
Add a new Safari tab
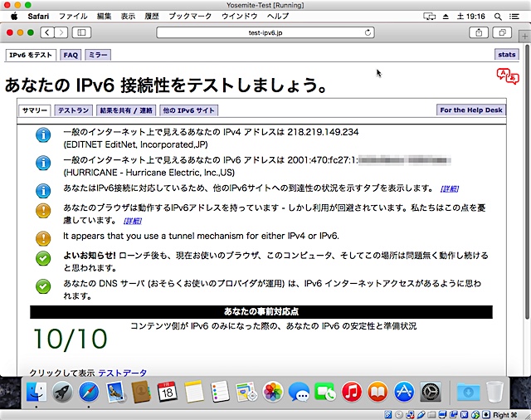pyautogui.click(x=525, y=36)
